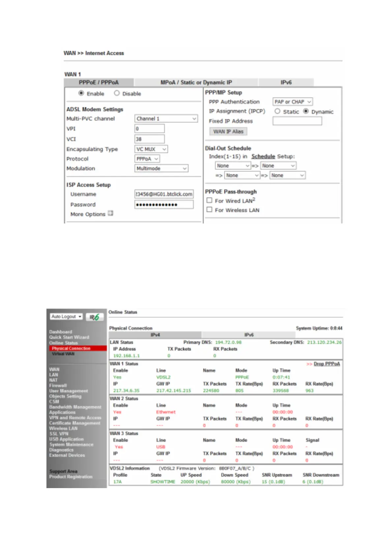
Task: Switch to MPoA / Static or Dynamic IP tab
Action: 196,82
